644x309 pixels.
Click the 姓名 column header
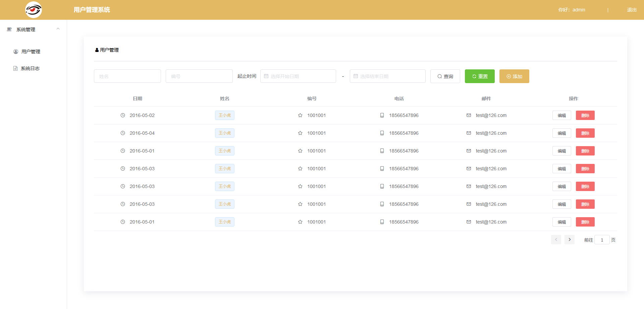pyautogui.click(x=225, y=99)
